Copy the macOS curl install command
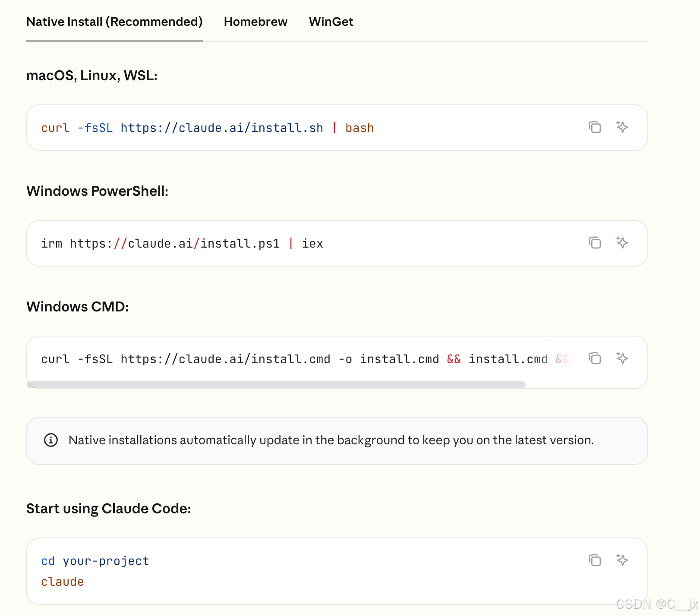Image resolution: width=700 pixels, height=616 pixels. click(x=595, y=127)
